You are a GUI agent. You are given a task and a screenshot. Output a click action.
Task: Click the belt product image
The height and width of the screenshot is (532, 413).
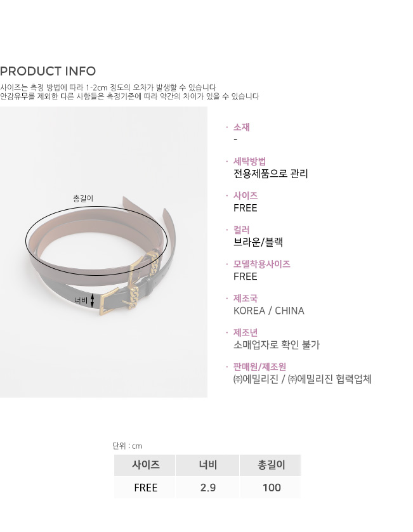[x=103, y=252]
